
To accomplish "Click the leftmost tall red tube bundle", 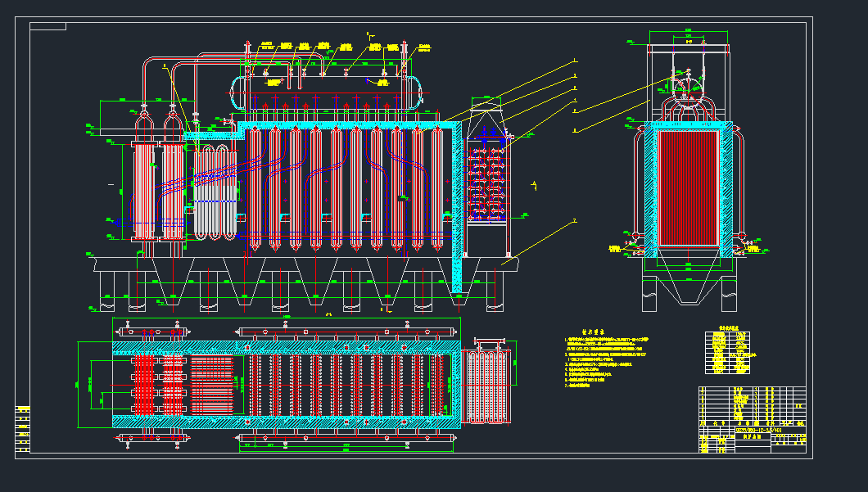I will click(144, 192).
